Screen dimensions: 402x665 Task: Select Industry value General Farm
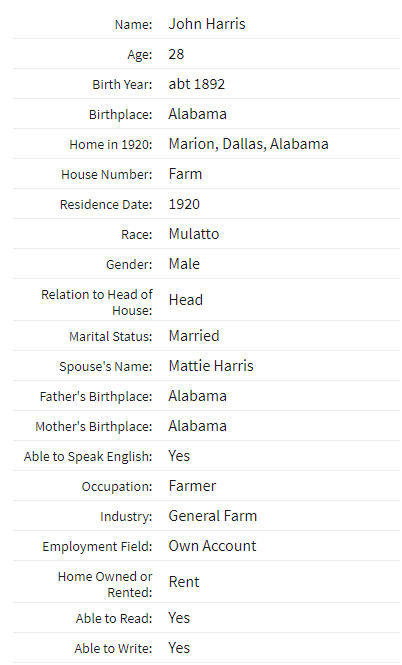pos(213,516)
